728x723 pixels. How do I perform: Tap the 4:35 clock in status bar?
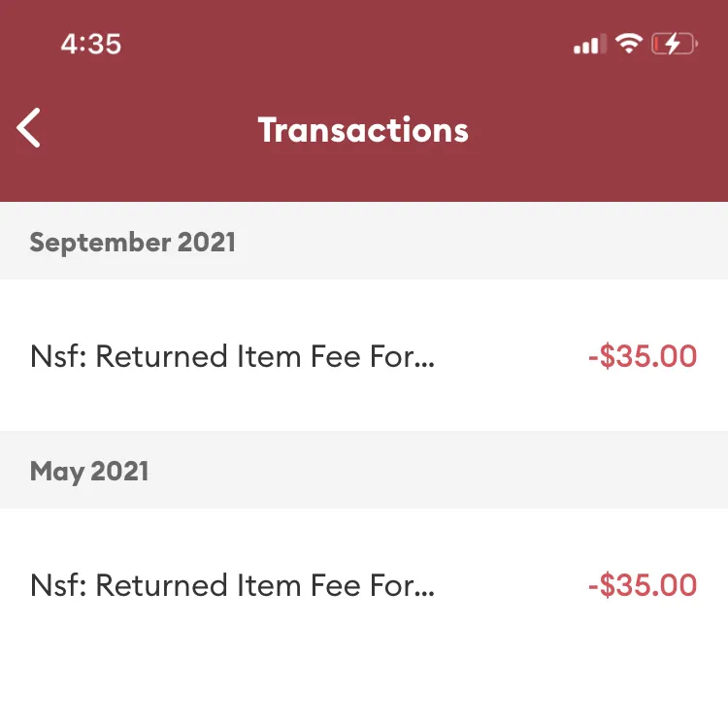click(91, 44)
